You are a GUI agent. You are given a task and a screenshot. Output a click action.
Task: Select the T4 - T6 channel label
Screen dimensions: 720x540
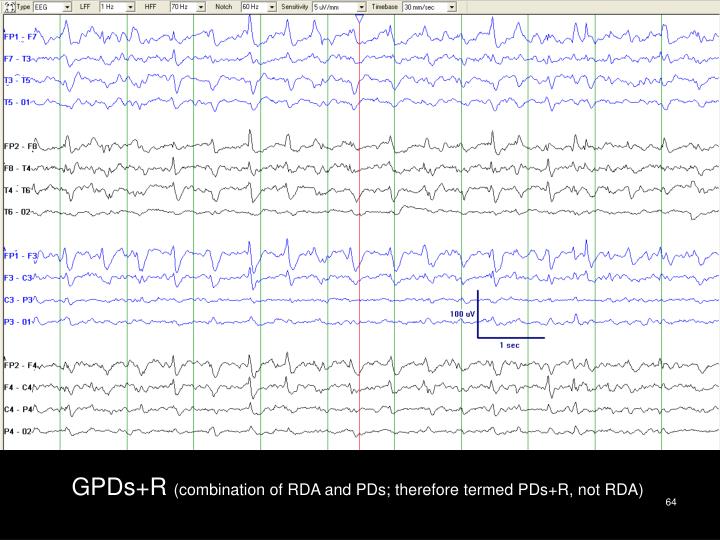coord(17,190)
